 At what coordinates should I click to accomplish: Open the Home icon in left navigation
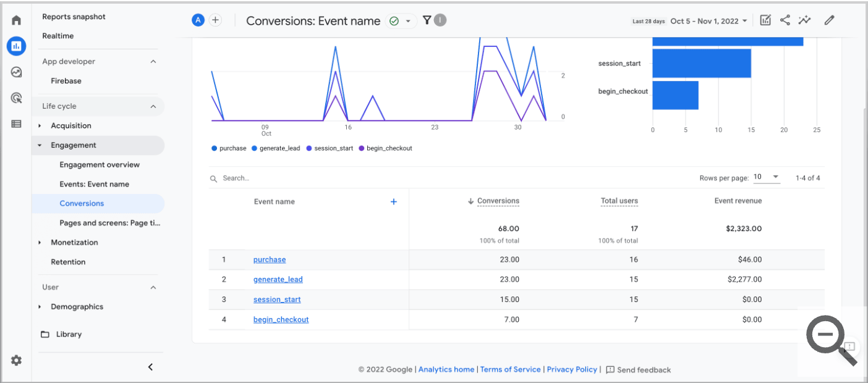pos(16,20)
